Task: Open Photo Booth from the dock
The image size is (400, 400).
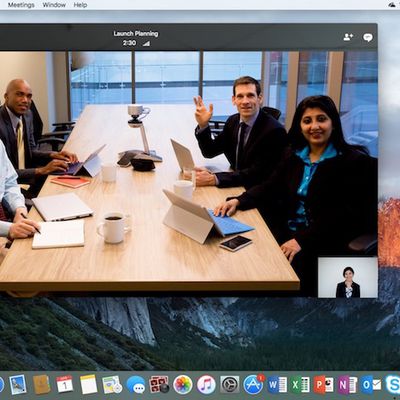Action: (159, 385)
